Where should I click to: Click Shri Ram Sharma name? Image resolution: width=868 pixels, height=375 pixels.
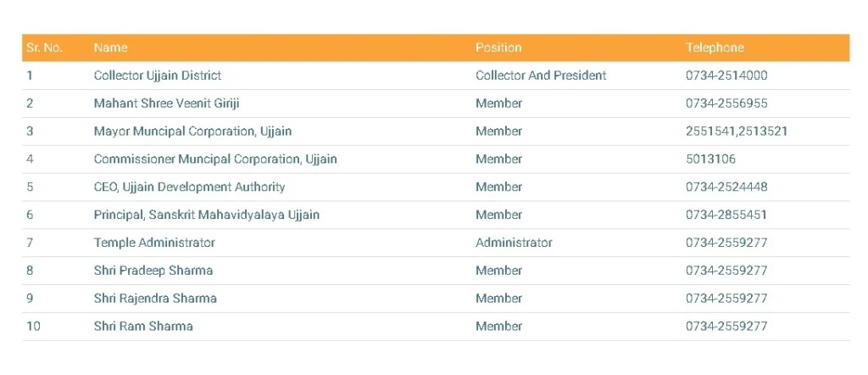pyautogui.click(x=143, y=327)
